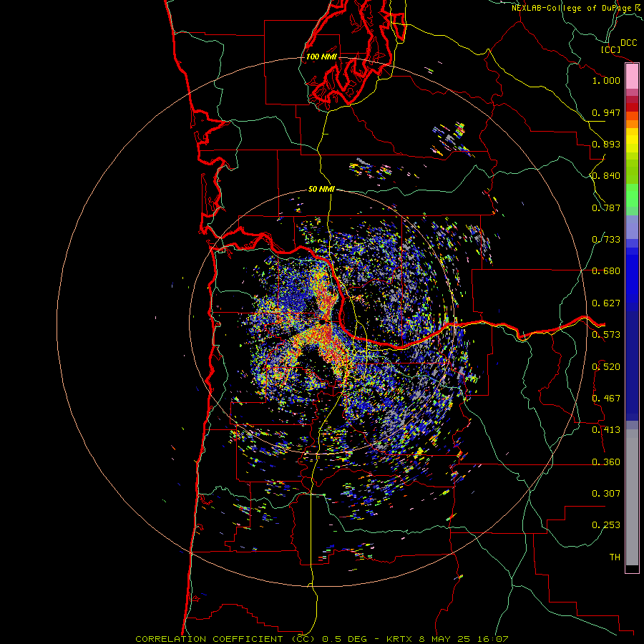The width and height of the screenshot is (644, 644).
Task: Select the 0.307 value on the scale
Action: pos(606,494)
